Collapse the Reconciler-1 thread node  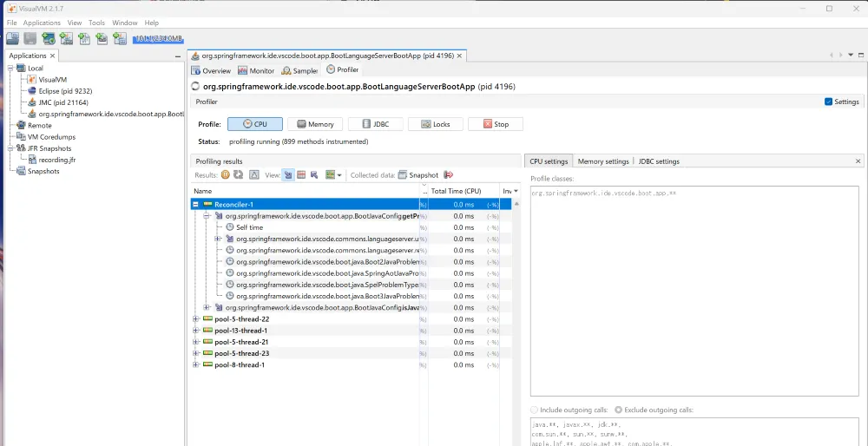195,204
